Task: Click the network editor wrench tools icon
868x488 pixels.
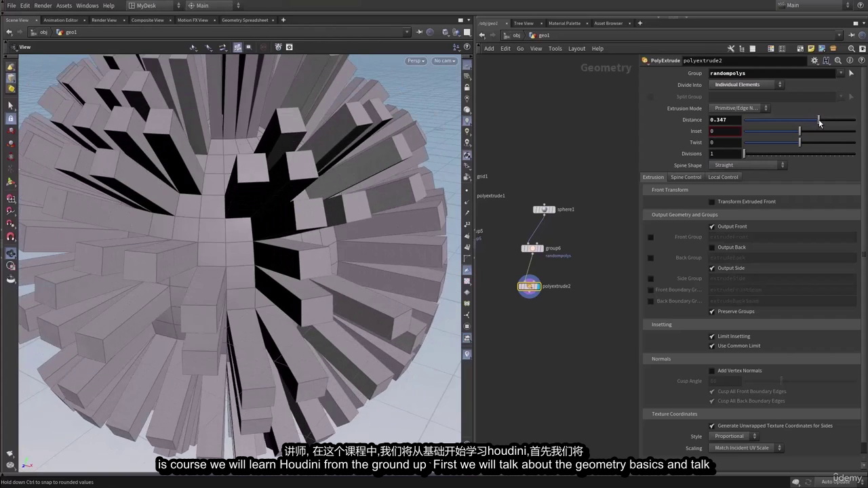Action: (731, 49)
